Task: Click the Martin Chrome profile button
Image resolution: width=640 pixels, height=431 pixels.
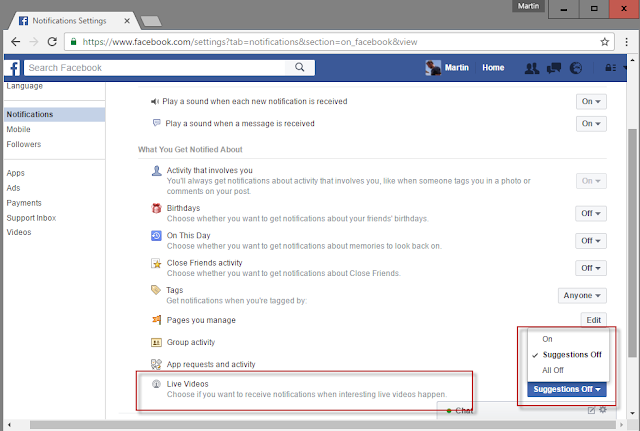Action: point(528,6)
